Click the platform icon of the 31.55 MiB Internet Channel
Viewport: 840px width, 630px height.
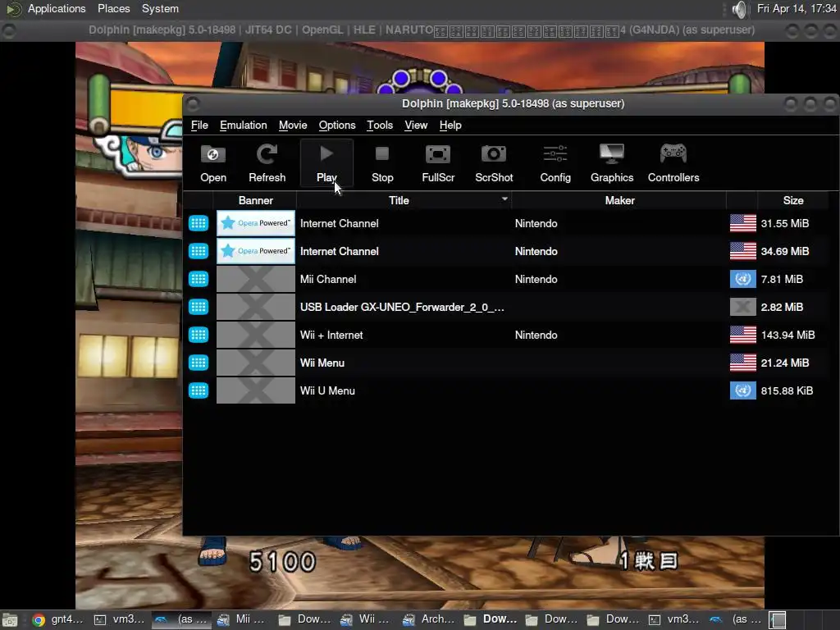tap(199, 223)
